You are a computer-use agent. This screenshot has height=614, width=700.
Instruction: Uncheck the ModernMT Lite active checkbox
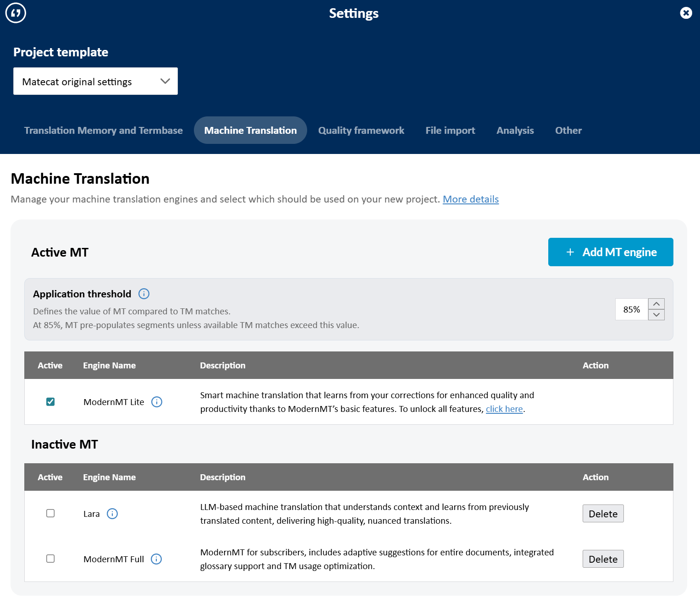pos(50,402)
